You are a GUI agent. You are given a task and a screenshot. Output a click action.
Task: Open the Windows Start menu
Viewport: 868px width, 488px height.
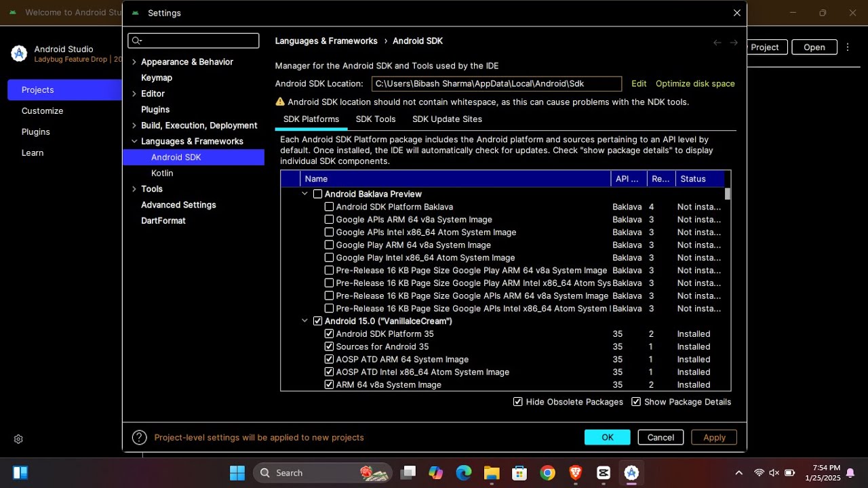click(237, 472)
